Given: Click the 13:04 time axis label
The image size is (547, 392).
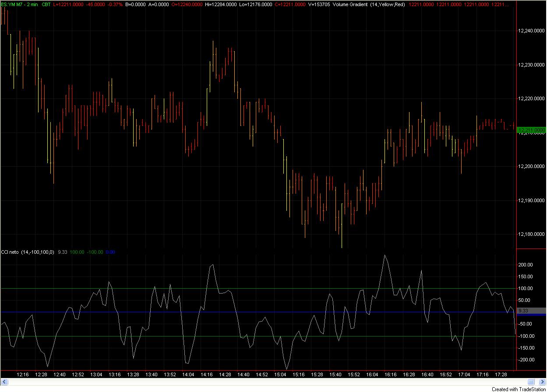Looking at the screenshot, I should pos(96,374).
